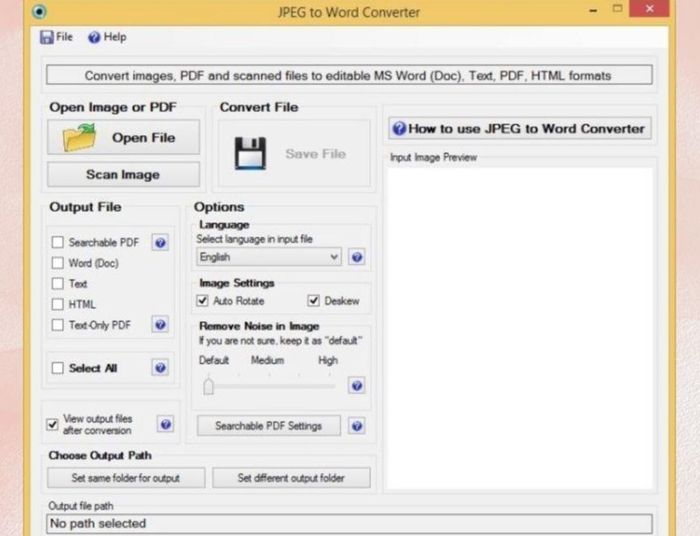Viewport: 700px width, 536px height.
Task: Click the open folder icon on Open File
Action: click(79, 138)
